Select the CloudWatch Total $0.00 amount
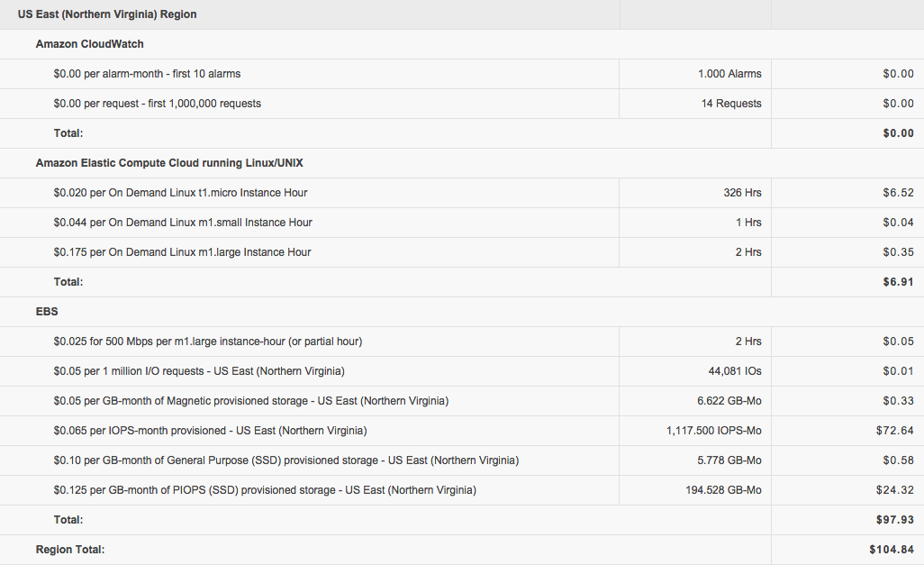Screen dimensions: 924x565 click(x=898, y=133)
